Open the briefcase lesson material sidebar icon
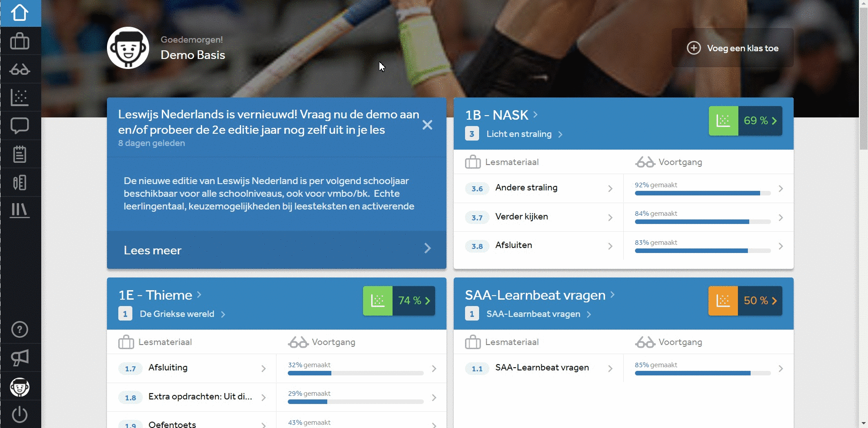Viewport: 868px width, 428px height. tap(20, 41)
